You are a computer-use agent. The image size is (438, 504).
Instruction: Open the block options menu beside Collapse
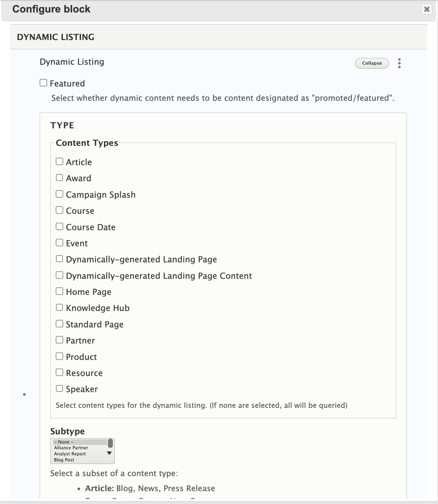399,63
